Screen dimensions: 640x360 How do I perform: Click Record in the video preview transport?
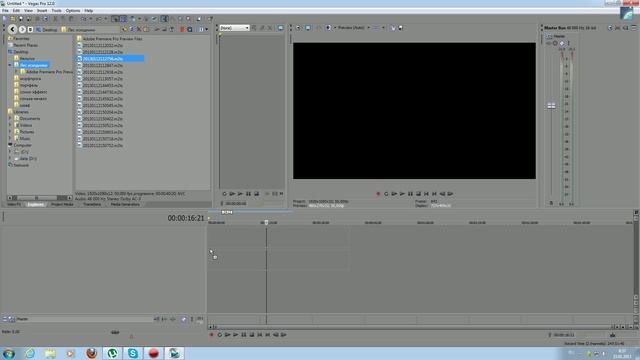pos(378,194)
